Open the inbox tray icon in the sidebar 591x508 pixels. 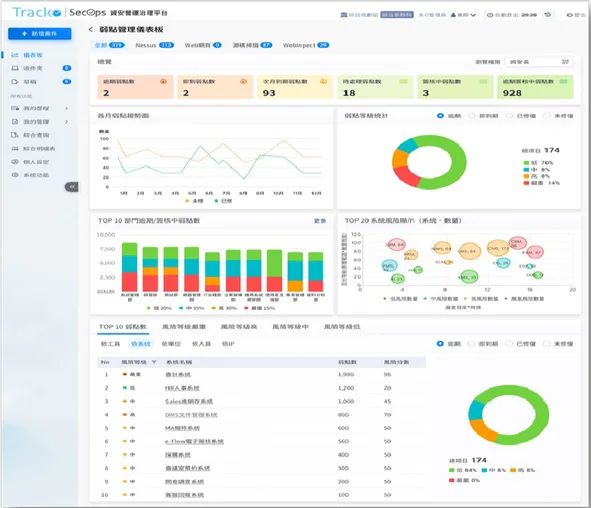coord(15,68)
